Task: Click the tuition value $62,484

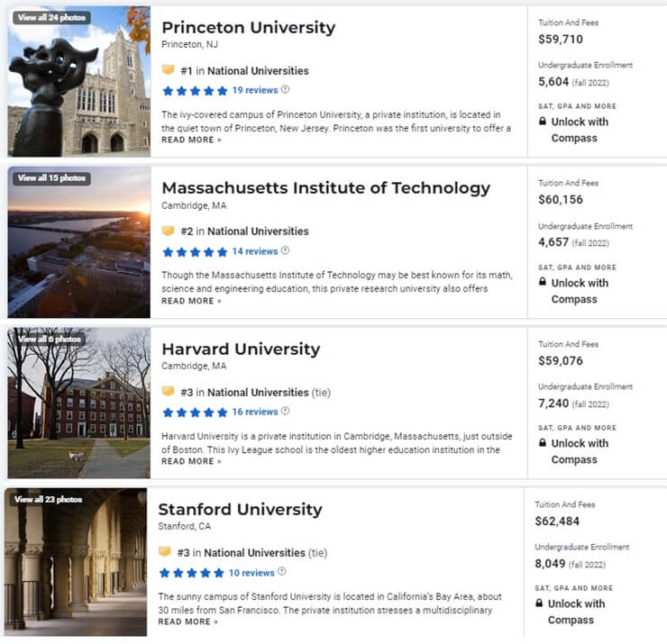Action: [557, 521]
